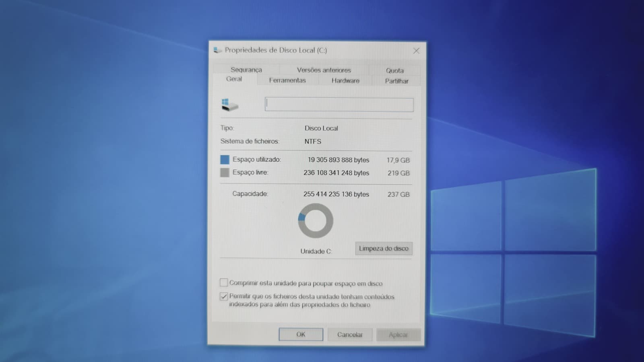Click the 'Unidade C:' label
Viewport: 644px width, 362px height.
point(316,251)
